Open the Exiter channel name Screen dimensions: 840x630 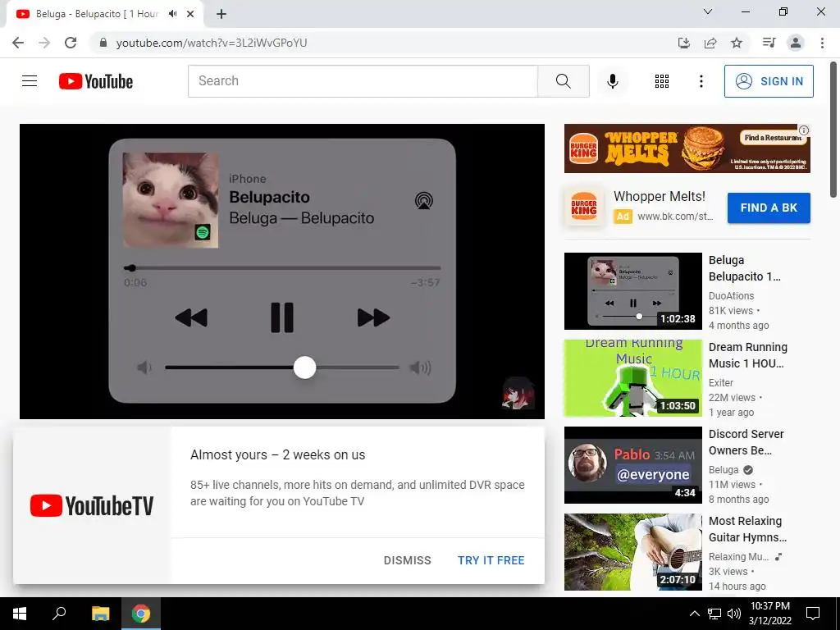point(721,383)
